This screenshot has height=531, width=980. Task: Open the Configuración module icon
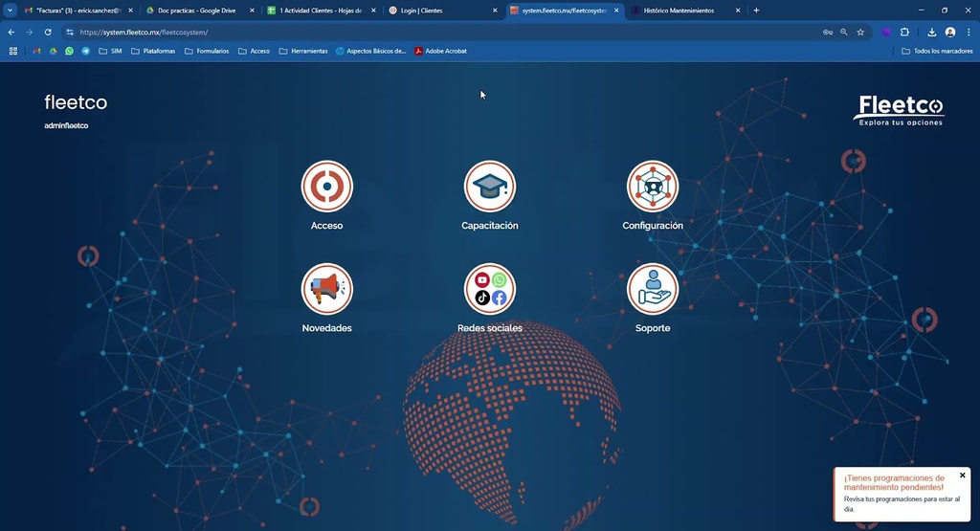coord(653,186)
